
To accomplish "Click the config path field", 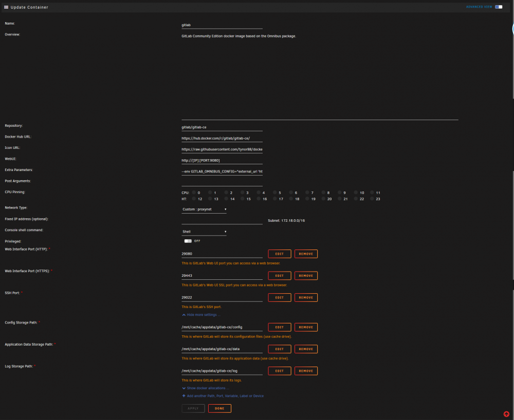I will [x=222, y=328].
